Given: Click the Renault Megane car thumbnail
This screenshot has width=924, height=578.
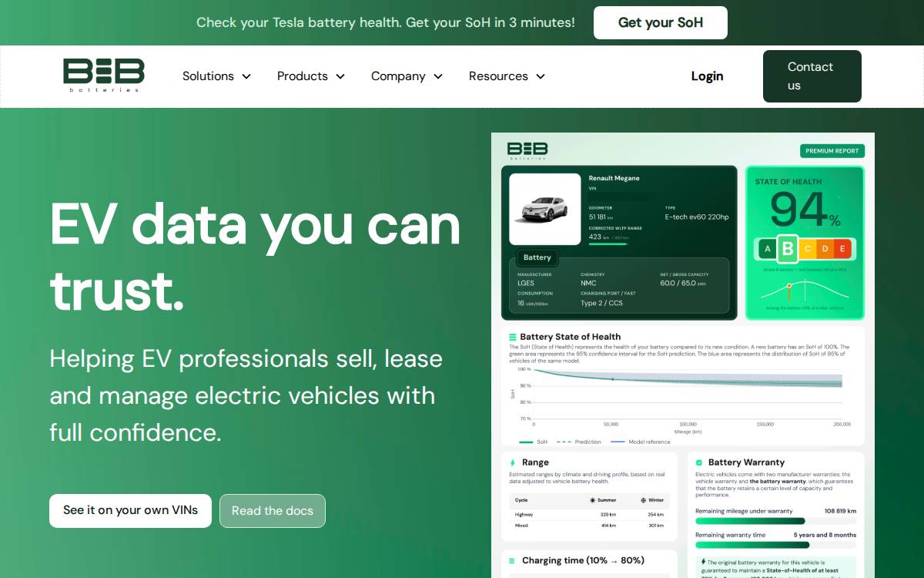Looking at the screenshot, I should coord(545,209).
